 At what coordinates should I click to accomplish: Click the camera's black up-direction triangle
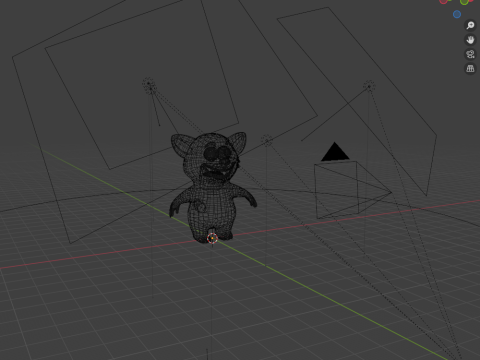tap(335, 152)
